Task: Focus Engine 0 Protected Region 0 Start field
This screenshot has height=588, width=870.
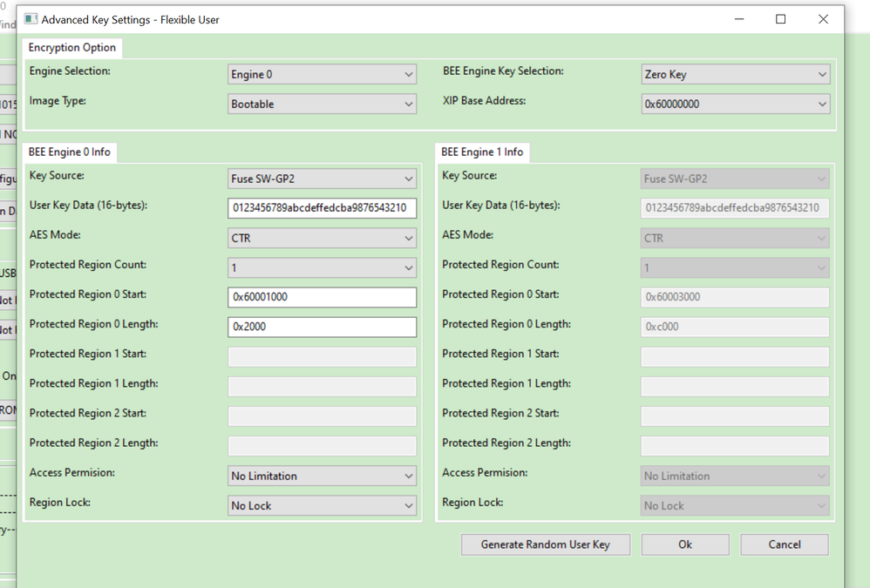Action: point(322,297)
